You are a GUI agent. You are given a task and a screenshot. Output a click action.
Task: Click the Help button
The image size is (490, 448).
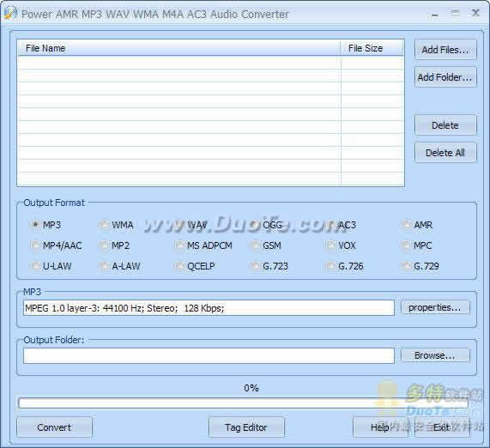pyautogui.click(x=380, y=427)
